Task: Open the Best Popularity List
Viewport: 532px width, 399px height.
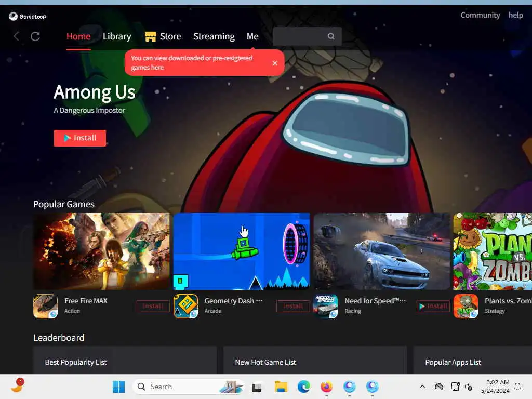Action: pos(76,362)
